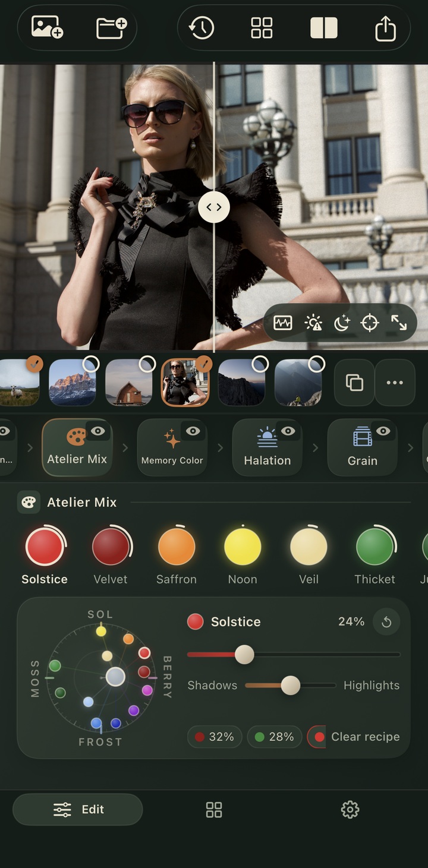This screenshot has width=428, height=868.
Task: Click chevron before the Atelier Mix module
Action: coord(30,447)
